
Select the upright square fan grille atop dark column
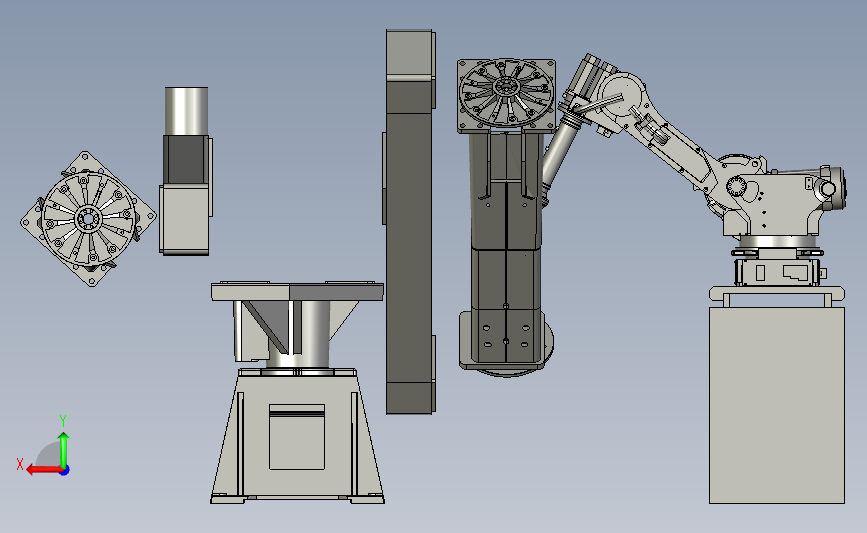pos(506,96)
